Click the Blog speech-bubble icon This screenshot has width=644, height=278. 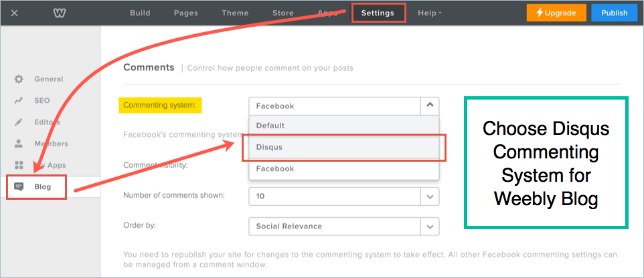19,187
